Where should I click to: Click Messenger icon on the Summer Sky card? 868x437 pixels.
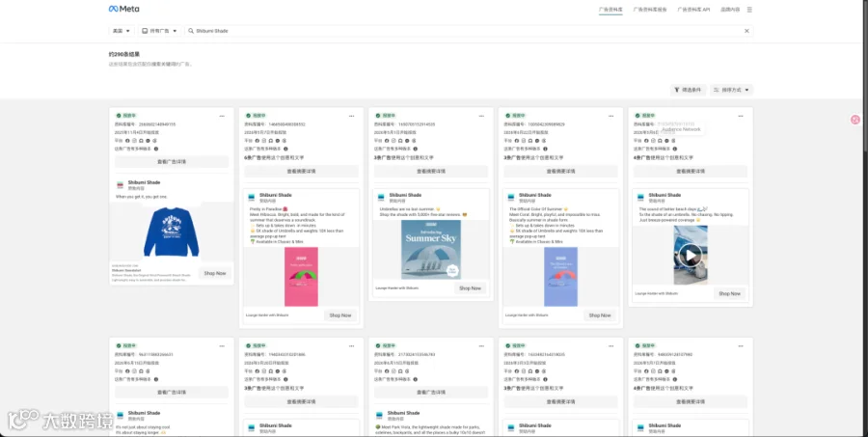[407, 141]
